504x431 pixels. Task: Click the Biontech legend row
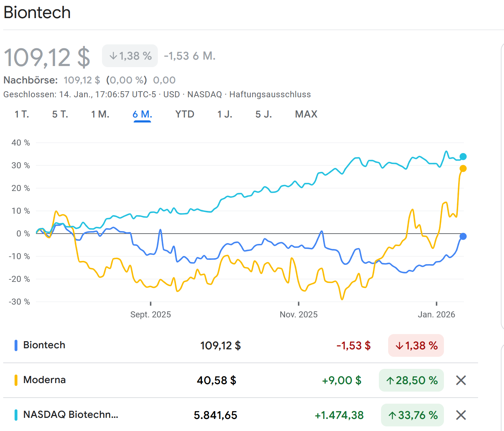pyautogui.click(x=44, y=345)
